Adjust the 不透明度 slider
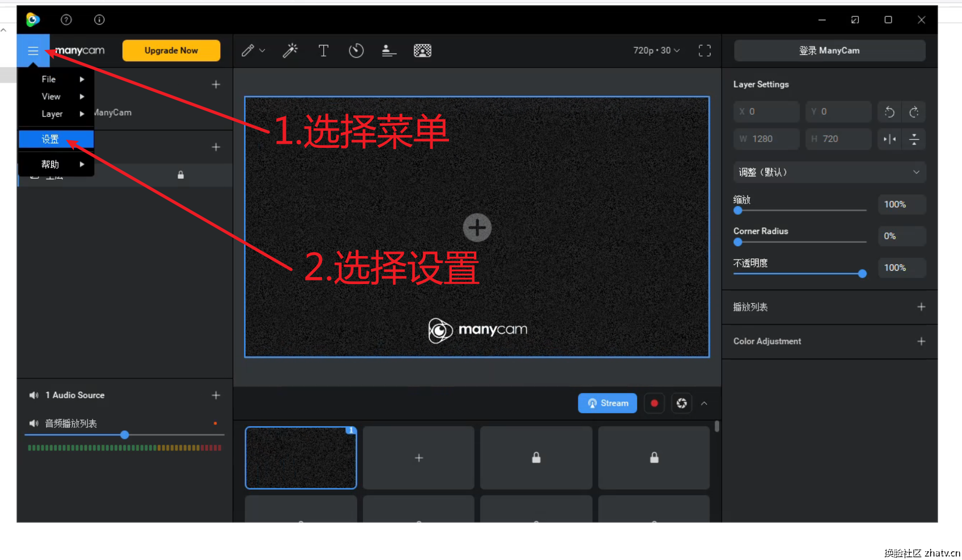 point(800,274)
